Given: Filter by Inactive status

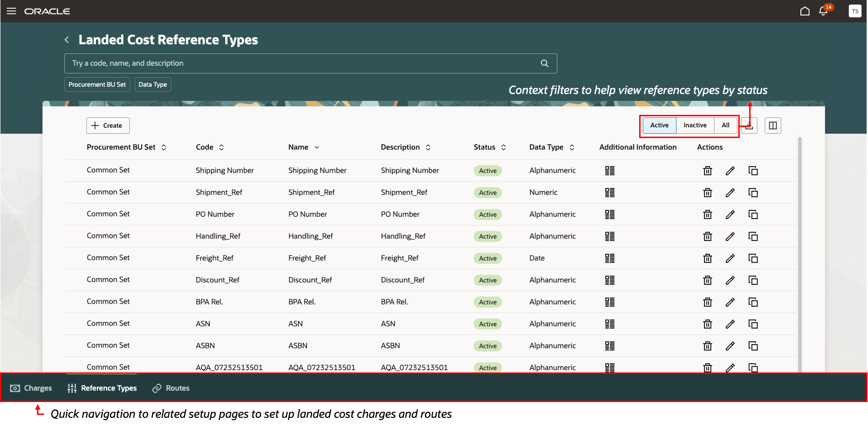Looking at the screenshot, I should point(695,126).
